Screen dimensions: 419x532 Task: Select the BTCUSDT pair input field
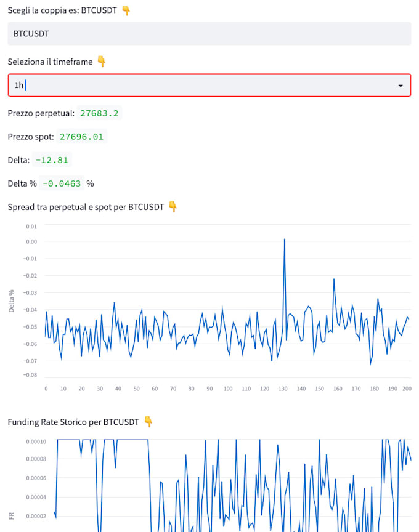(x=209, y=34)
